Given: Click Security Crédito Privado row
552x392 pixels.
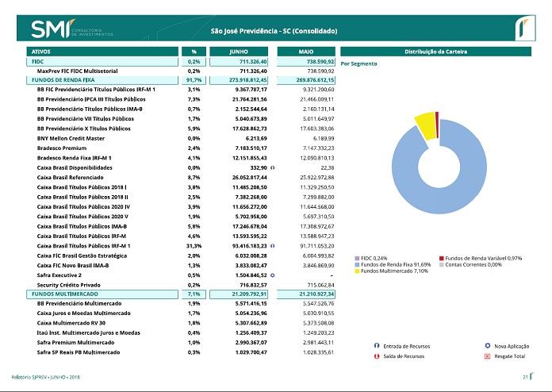Looking at the screenshot, I should 69,285.
